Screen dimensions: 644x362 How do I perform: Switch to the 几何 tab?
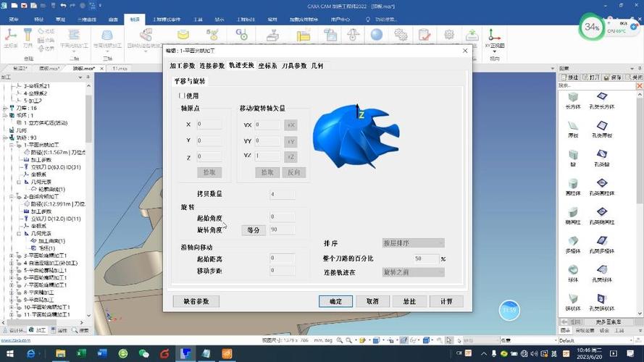tap(317, 66)
